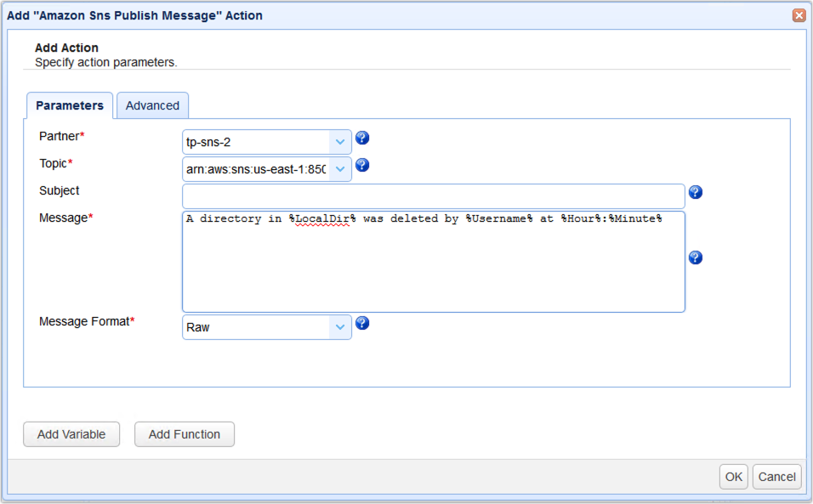
Task: Close the dialog with the red X
Action: pos(799,15)
